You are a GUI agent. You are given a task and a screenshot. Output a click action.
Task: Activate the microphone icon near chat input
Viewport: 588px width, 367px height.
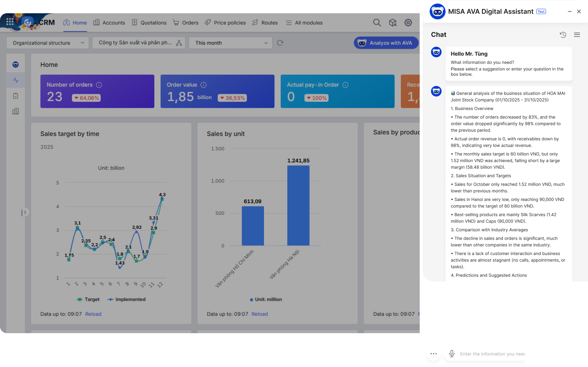[x=451, y=354]
